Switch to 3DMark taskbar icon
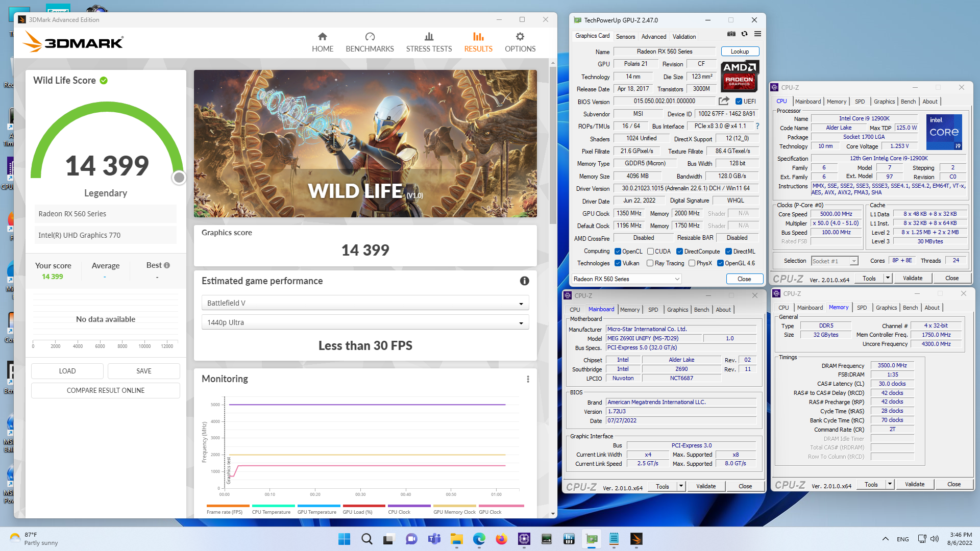This screenshot has width=980, height=551. pos(636,539)
